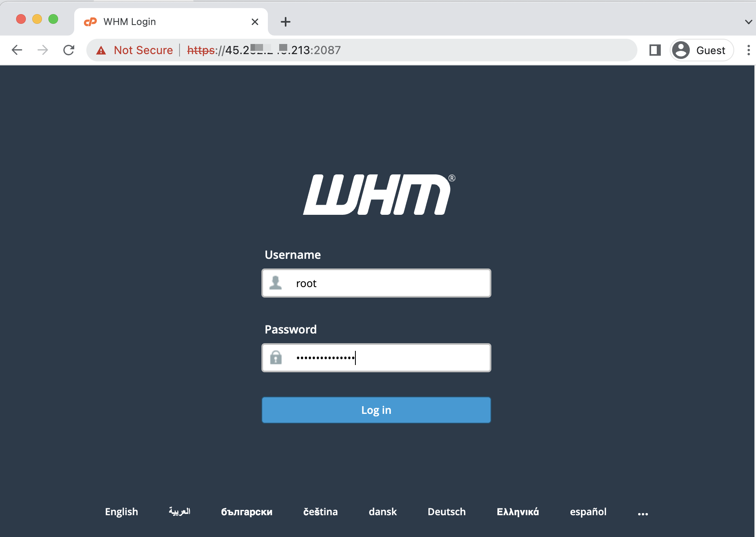Click the yellow minimize window button
756x537 pixels.
pos(37,19)
